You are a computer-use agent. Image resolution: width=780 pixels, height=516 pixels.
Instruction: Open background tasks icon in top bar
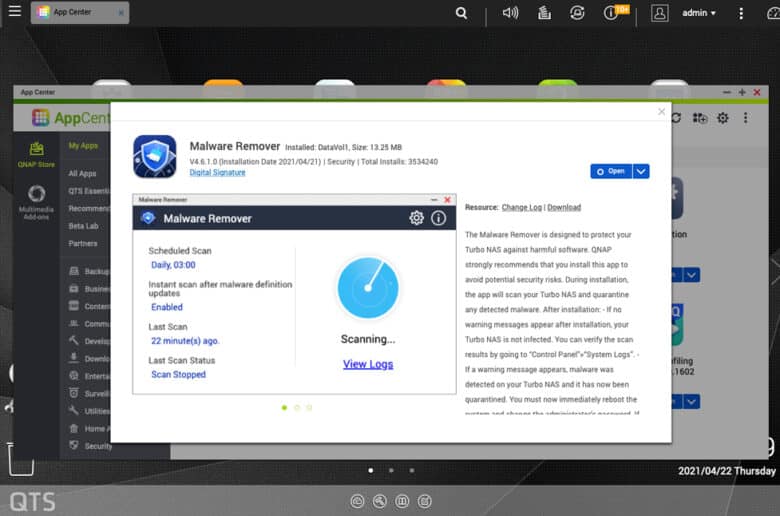[x=544, y=13]
